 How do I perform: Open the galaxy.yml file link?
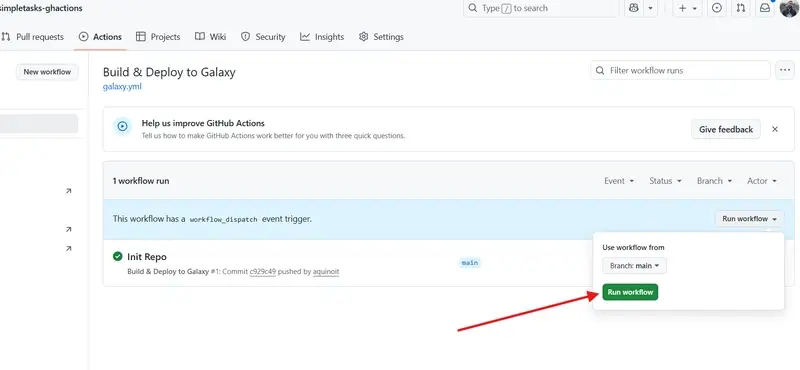point(122,87)
